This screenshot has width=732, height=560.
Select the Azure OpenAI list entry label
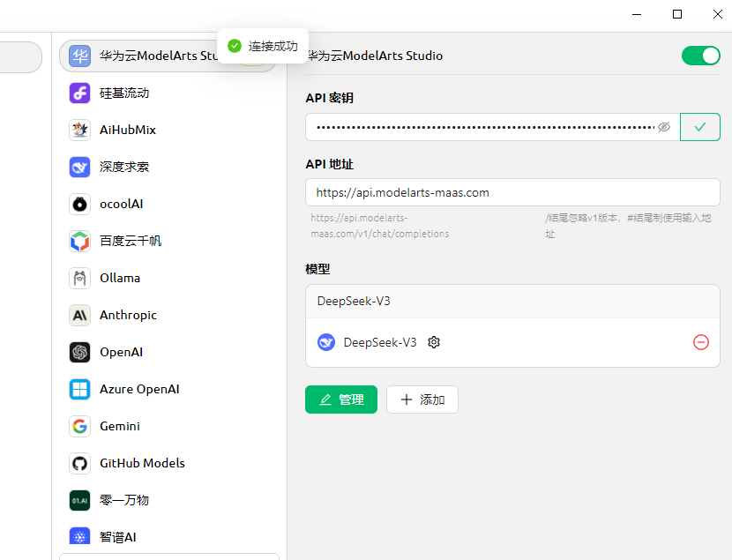coord(139,389)
